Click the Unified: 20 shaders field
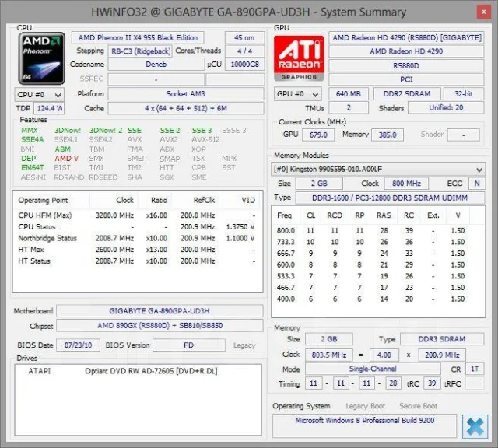This screenshot has width=498, height=448. click(446, 108)
